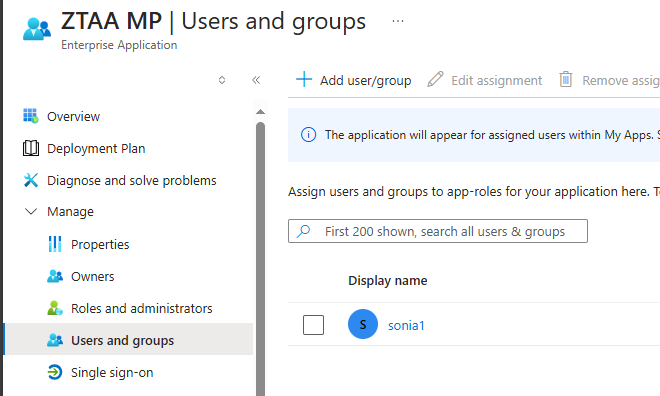This screenshot has width=660, height=396.
Task: Collapse the Manage section chevron
Action: point(31,211)
